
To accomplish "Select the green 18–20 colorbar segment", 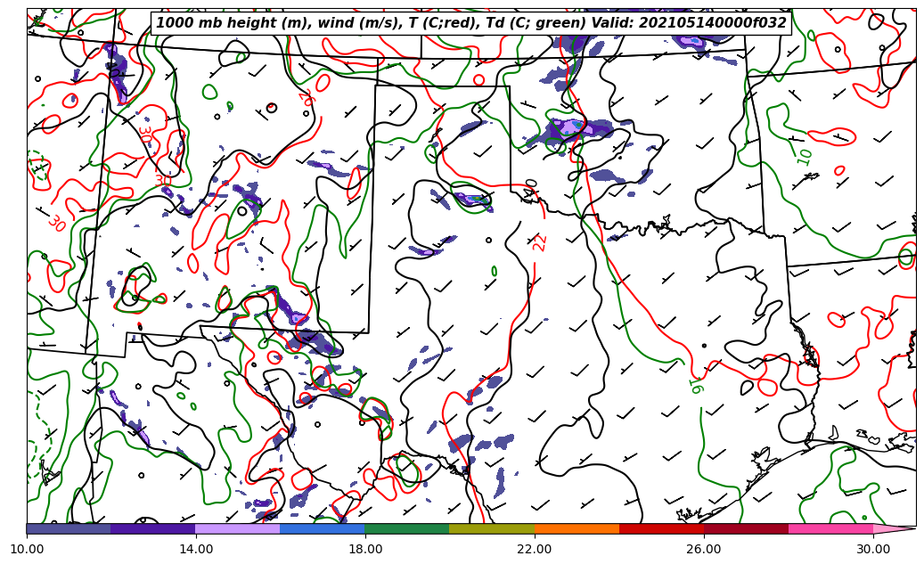I will click(x=407, y=528).
